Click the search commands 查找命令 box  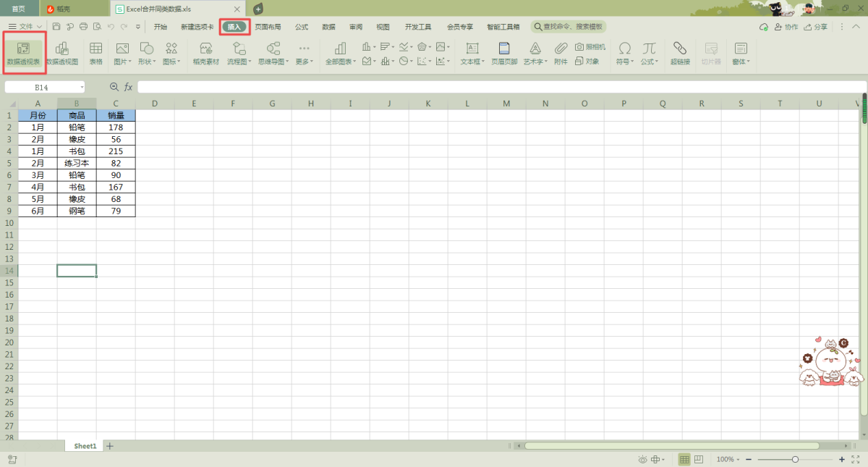tap(569, 27)
